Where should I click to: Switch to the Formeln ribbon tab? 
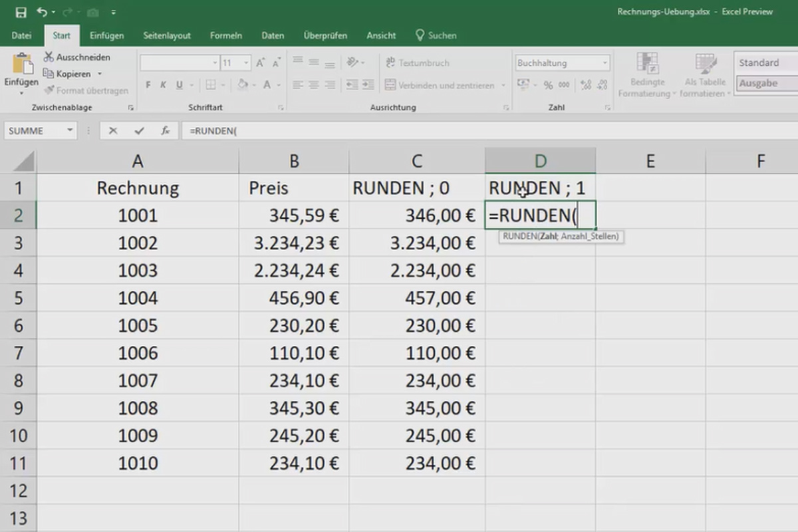pos(226,35)
